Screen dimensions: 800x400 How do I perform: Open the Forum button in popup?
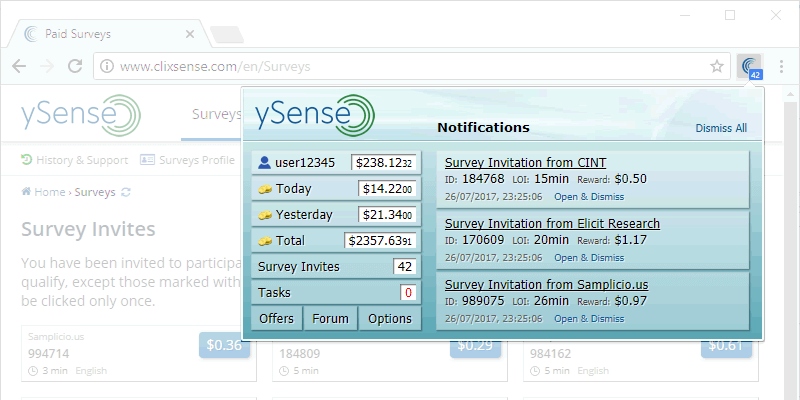pyautogui.click(x=331, y=318)
